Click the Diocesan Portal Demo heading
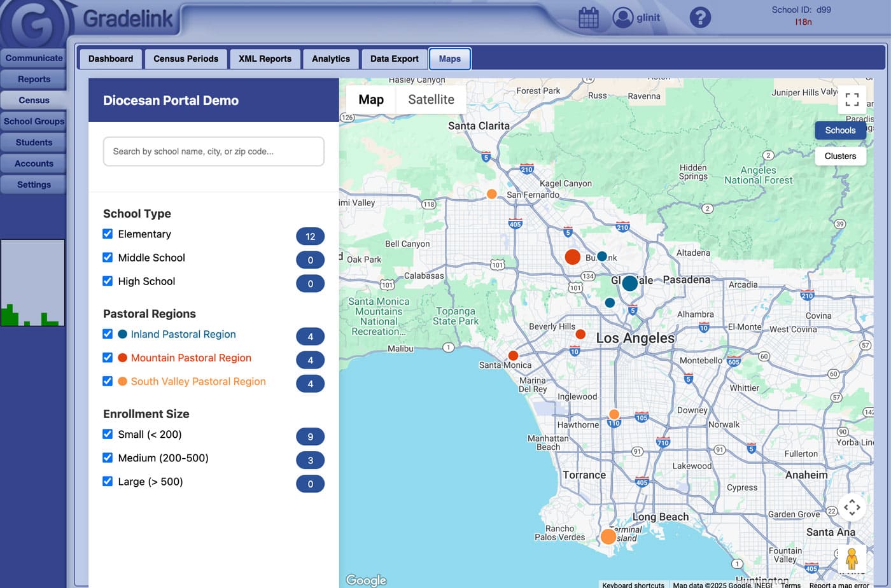 click(x=171, y=101)
